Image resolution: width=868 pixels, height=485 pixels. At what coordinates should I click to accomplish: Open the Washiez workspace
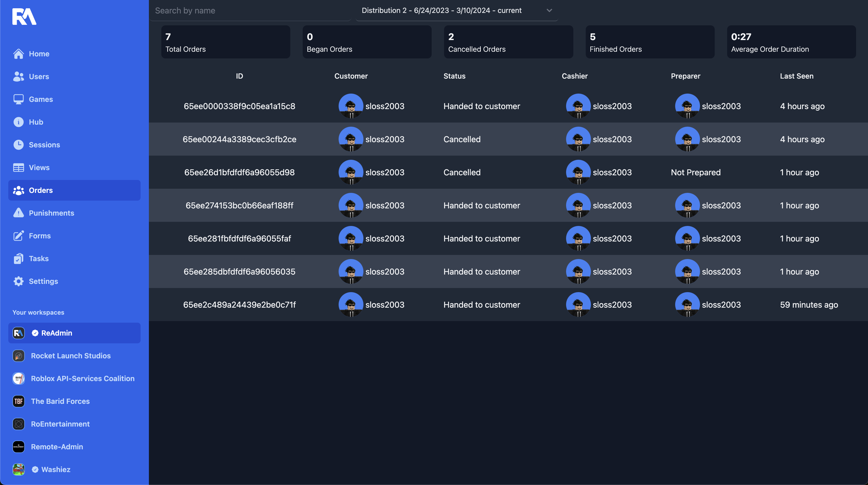click(x=56, y=469)
